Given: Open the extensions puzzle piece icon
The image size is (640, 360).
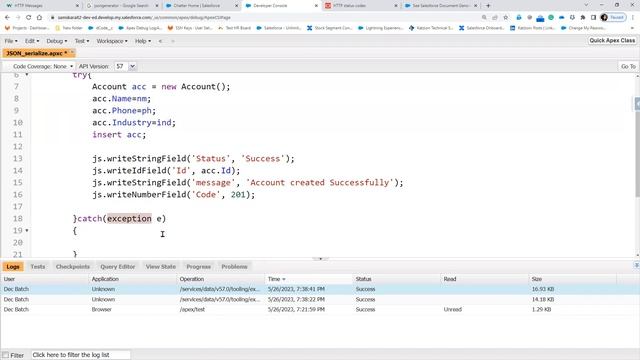Looking at the screenshot, I should tap(583, 18).
